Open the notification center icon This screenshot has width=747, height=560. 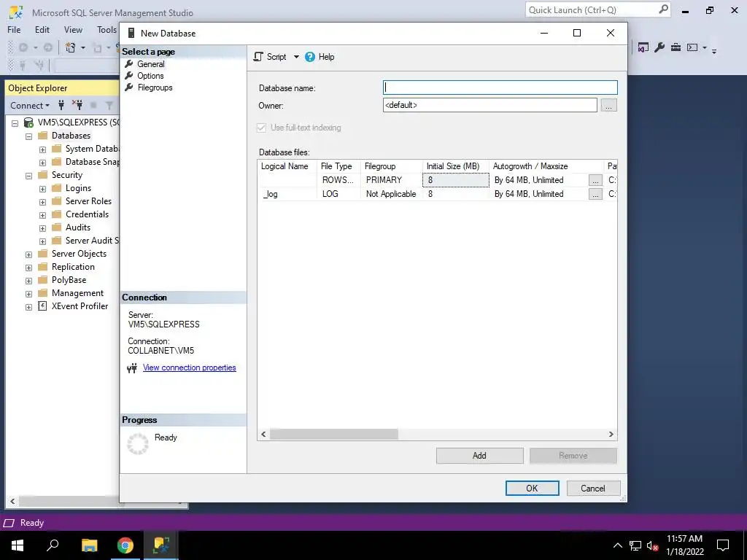[x=723, y=545]
